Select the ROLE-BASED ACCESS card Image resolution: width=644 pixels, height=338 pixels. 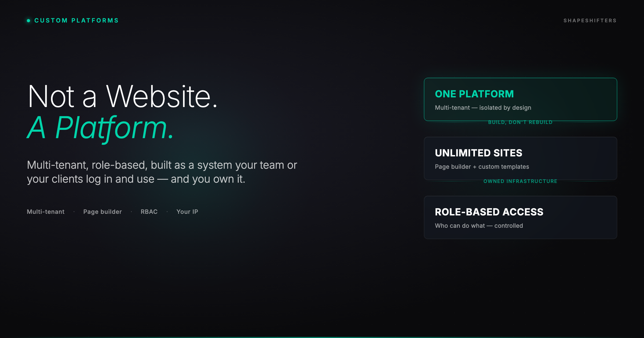click(520, 218)
